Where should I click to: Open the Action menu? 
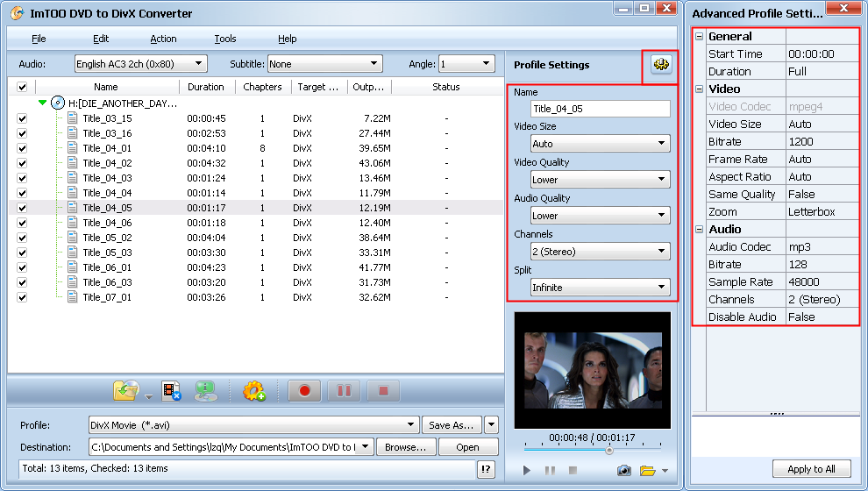(163, 39)
